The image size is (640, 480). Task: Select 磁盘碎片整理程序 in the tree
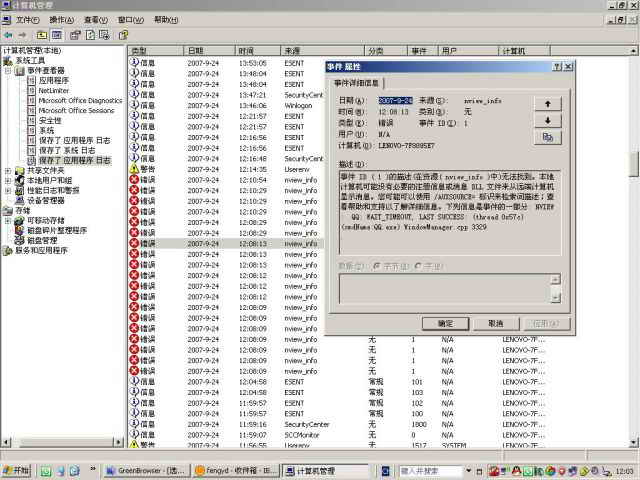pos(57,230)
